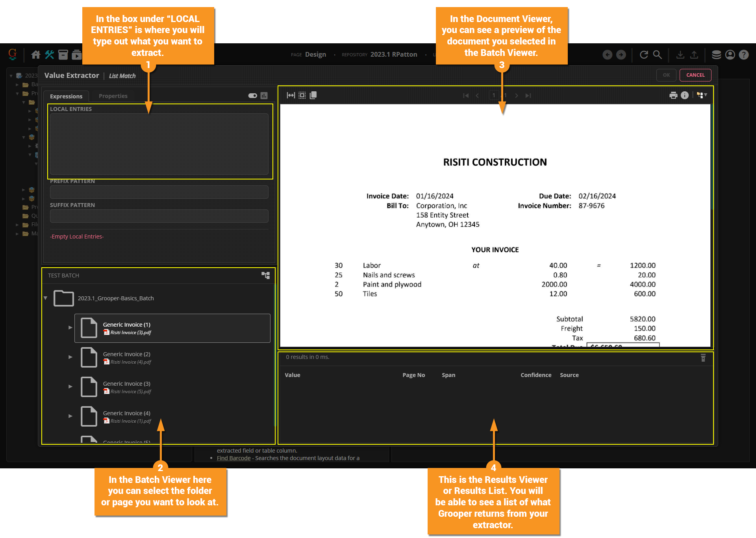
Task: Click the Find Barcode link
Action: [233, 458]
